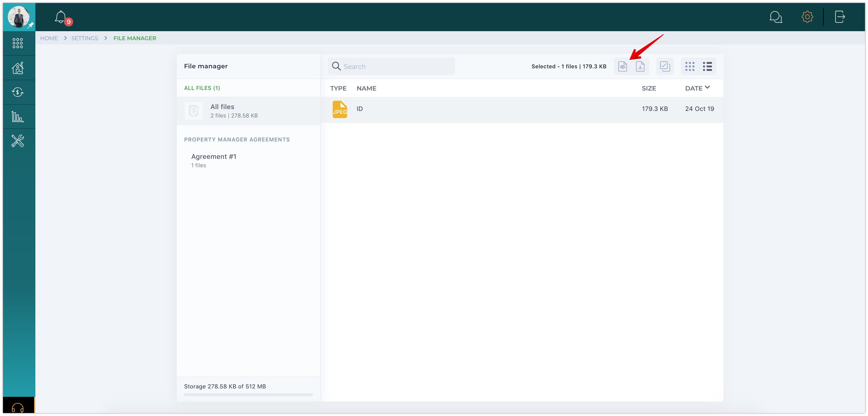The width and height of the screenshot is (868, 416).
Task: Click Storage 278.58 KB of 512 MB text
Action: coord(225,386)
